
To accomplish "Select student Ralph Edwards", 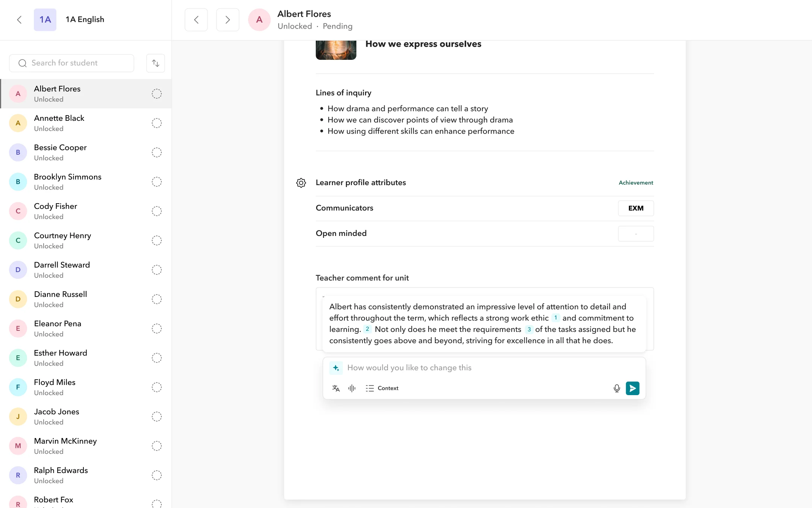I will click(x=86, y=475).
